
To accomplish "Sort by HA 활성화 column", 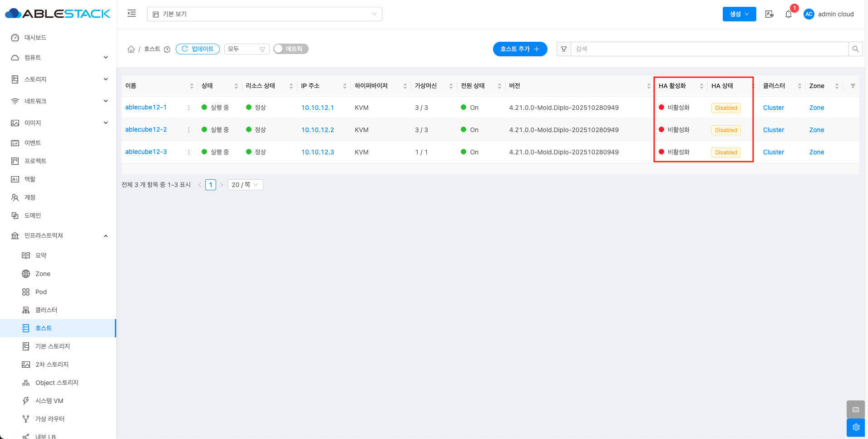I will (701, 86).
